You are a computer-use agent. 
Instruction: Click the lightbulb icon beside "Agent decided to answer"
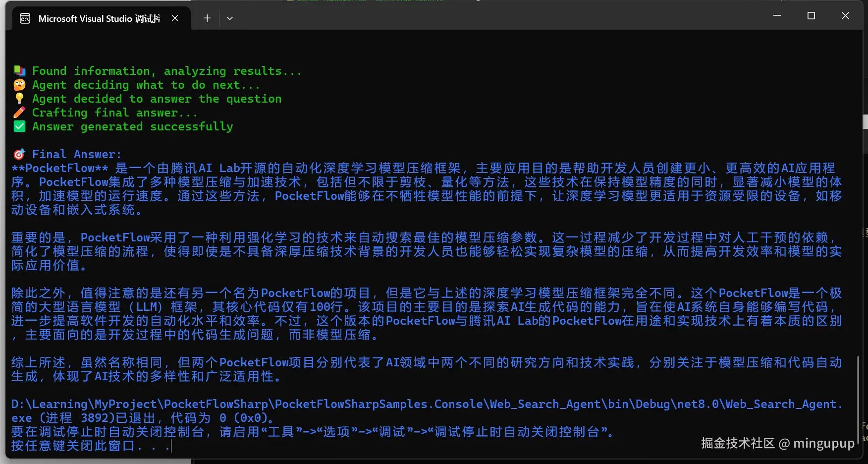click(x=19, y=98)
